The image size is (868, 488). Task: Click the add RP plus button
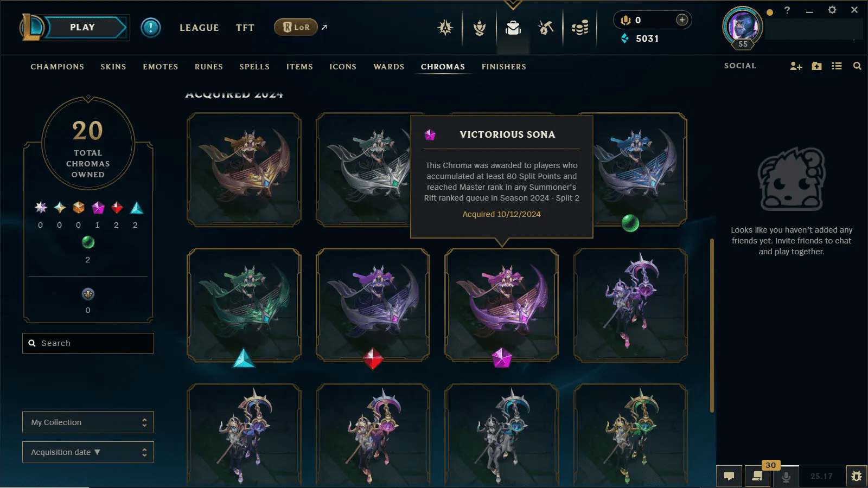pos(682,20)
